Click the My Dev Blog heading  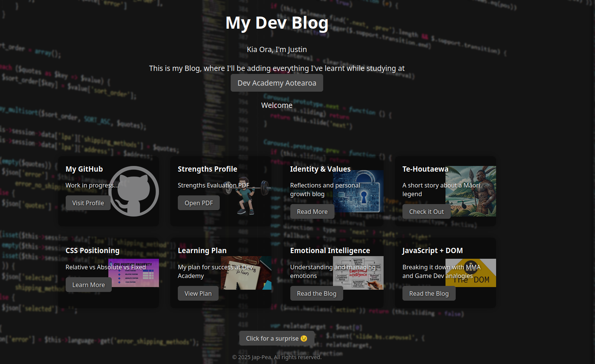[277, 23]
